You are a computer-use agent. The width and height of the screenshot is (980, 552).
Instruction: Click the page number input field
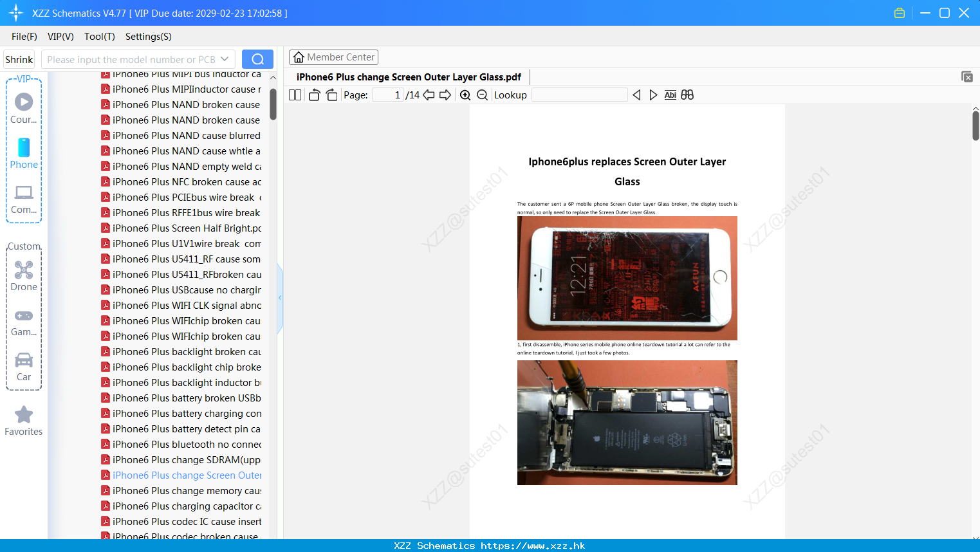[x=387, y=95]
